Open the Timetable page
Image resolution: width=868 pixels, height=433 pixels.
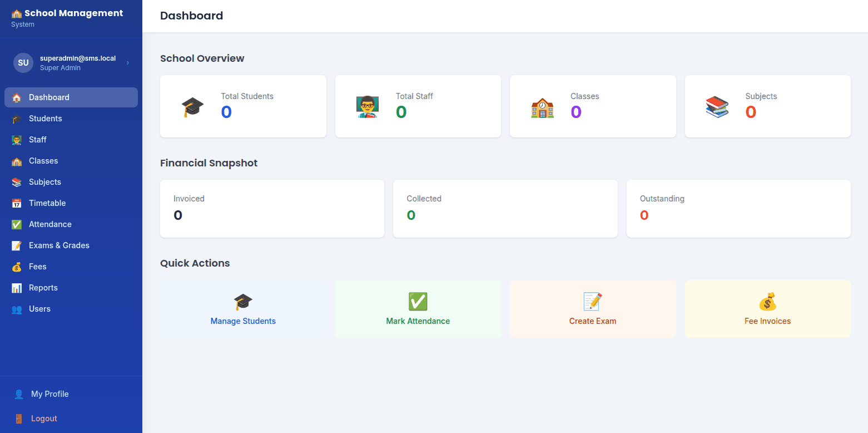[x=71, y=203]
